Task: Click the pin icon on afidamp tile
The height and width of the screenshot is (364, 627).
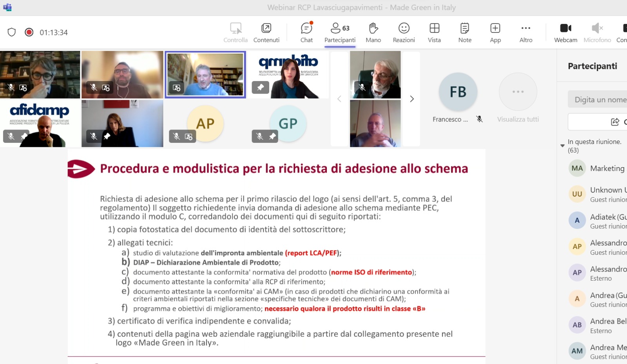Action: point(24,136)
